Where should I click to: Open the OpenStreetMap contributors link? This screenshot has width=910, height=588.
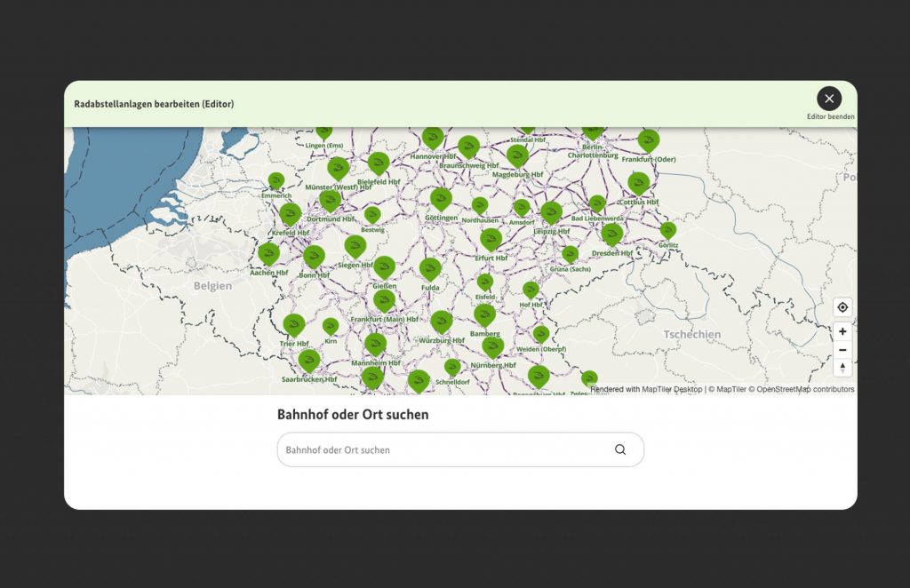click(805, 389)
